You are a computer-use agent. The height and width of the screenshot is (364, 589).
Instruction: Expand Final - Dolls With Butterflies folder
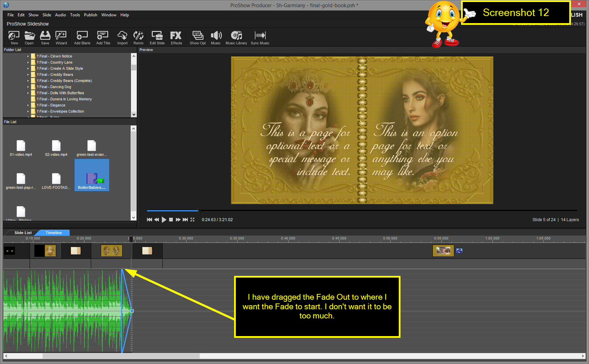click(28, 93)
